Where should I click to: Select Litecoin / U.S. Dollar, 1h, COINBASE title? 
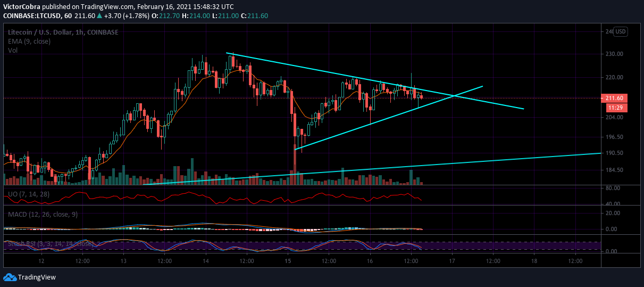63,32
